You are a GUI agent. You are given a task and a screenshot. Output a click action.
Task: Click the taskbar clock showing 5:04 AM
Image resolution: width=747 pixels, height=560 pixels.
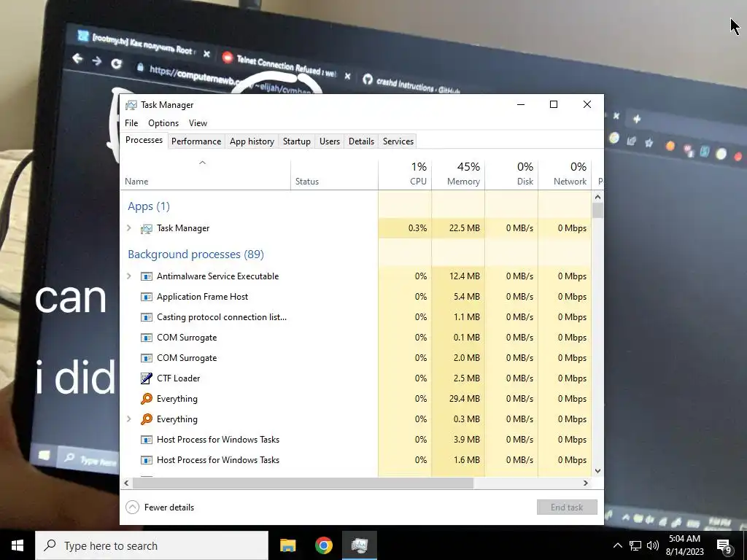(684, 545)
